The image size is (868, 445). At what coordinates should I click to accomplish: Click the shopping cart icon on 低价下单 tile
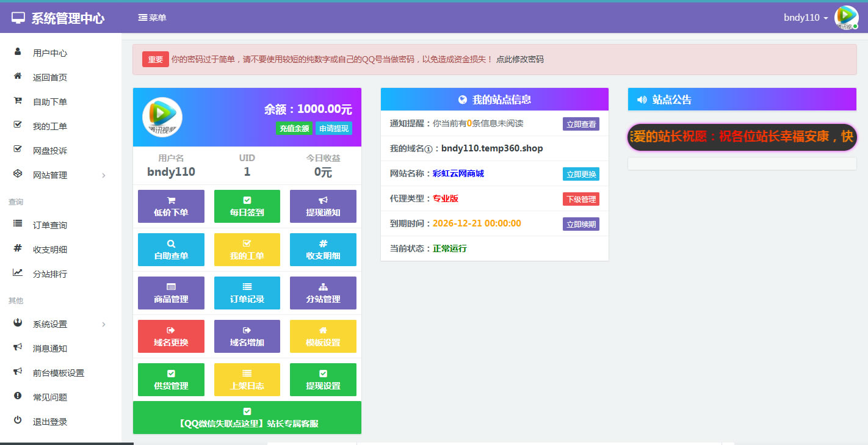pyautogui.click(x=171, y=200)
